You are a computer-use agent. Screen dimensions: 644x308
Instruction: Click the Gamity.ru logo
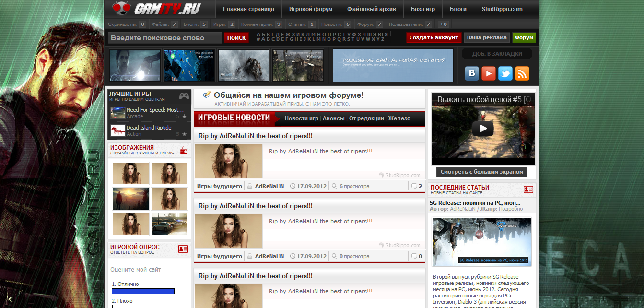click(156, 8)
